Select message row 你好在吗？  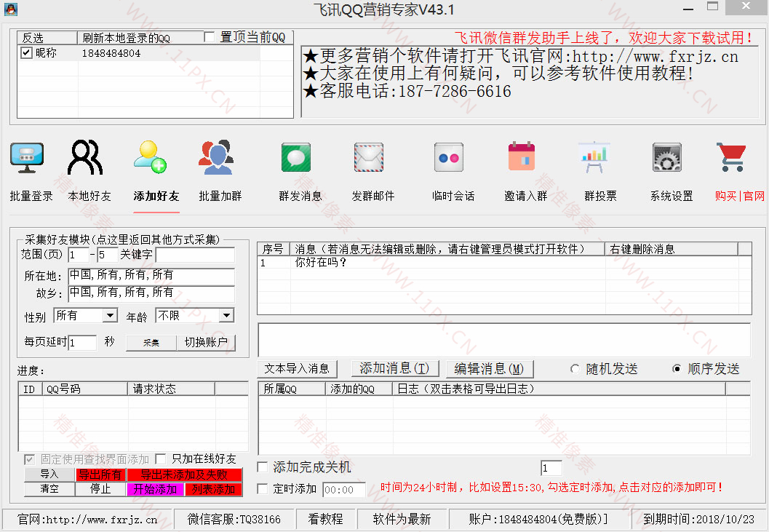504,263
